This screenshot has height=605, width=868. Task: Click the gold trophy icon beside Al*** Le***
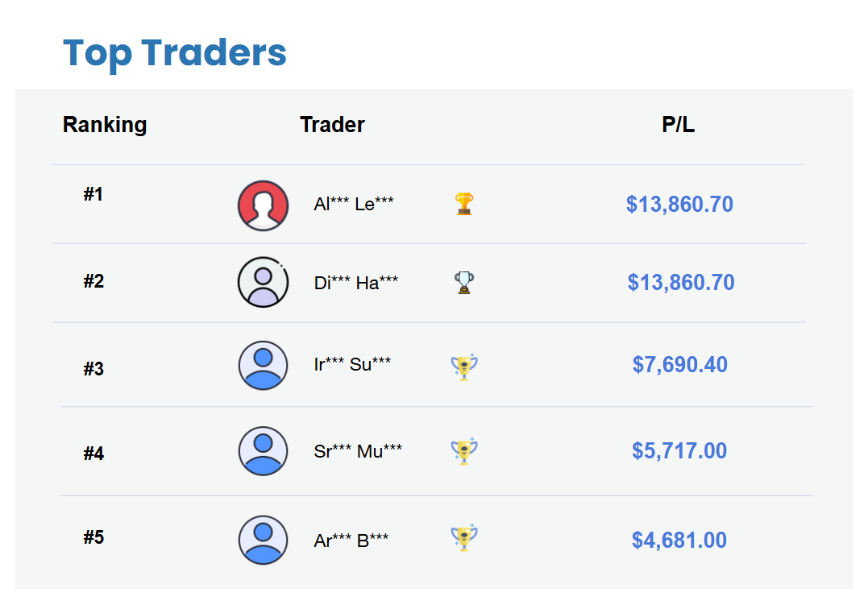[x=463, y=205]
